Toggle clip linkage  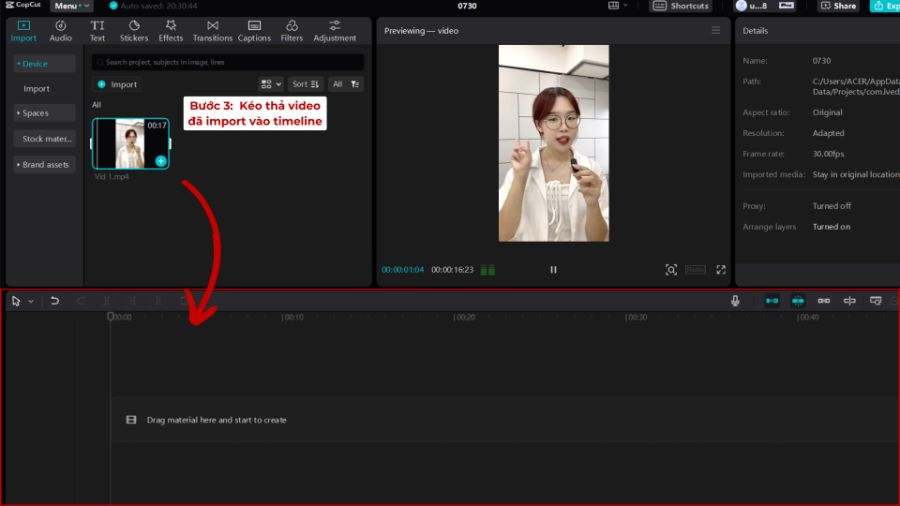coord(824,301)
